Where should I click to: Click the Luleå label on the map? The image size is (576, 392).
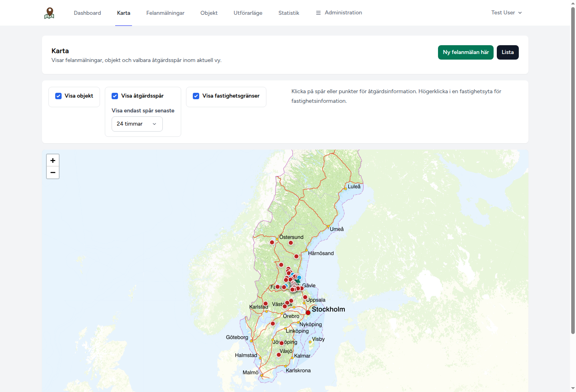coord(354,186)
